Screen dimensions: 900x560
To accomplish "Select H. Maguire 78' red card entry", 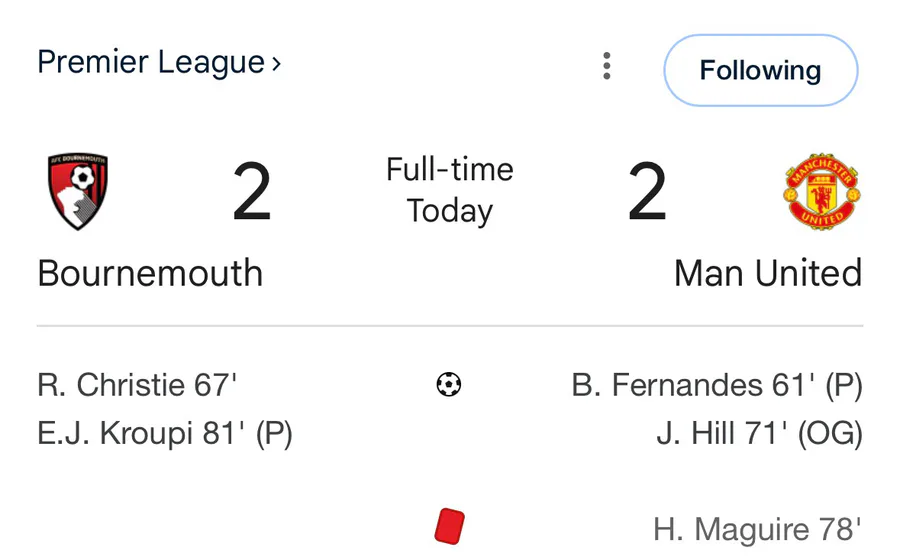I will click(x=757, y=528).
